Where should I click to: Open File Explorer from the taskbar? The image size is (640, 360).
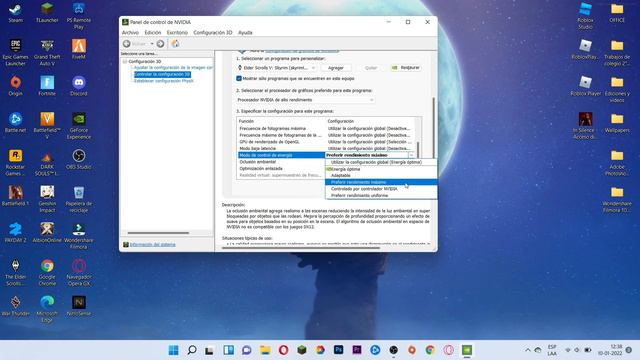265,350
